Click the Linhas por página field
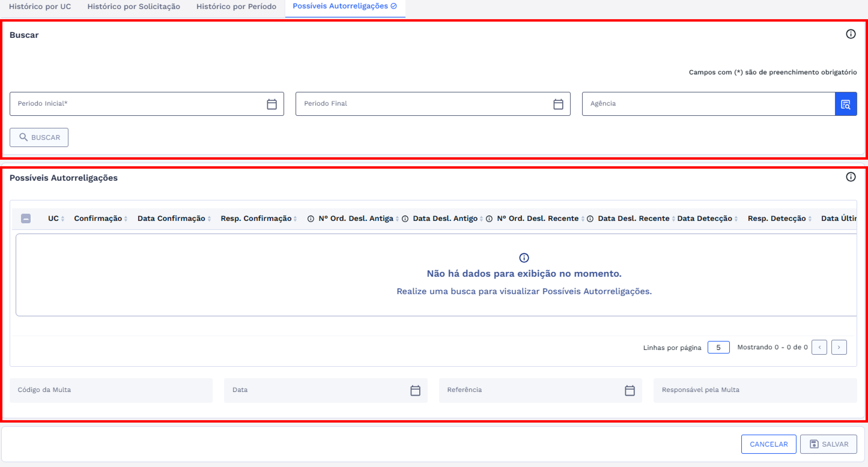Image resolution: width=868 pixels, height=467 pixels. (x=718, y=347)
